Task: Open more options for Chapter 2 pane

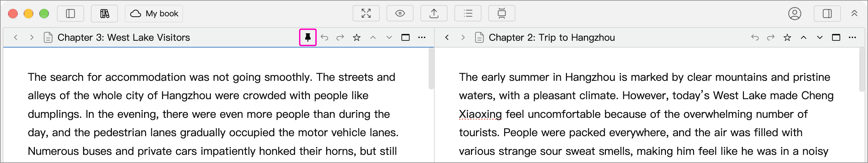Action: click(852, 37)
